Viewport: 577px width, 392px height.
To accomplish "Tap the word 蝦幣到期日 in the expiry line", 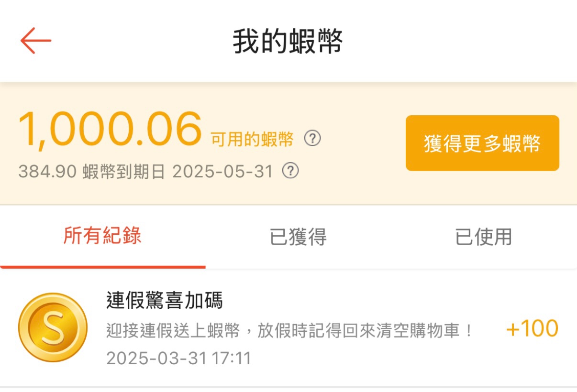I will [124, 171].
